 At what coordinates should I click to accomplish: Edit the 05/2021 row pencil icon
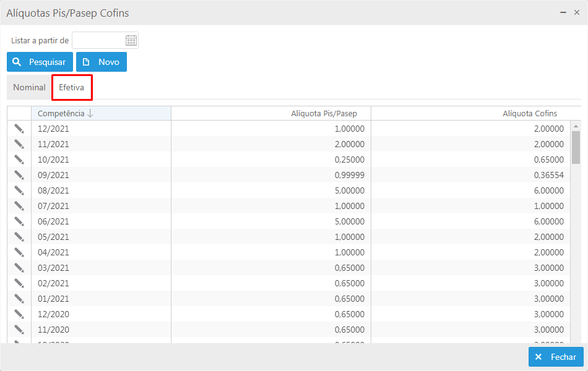[19, 237]
